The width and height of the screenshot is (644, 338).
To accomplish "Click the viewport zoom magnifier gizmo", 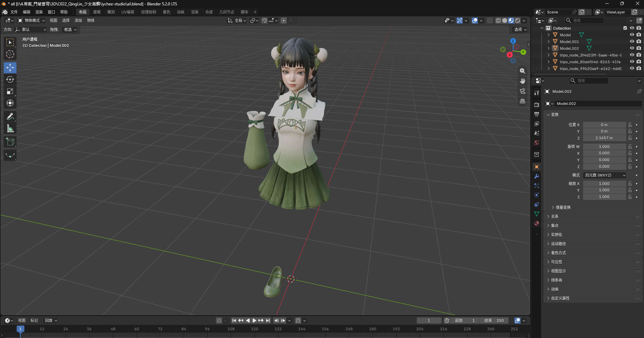I will pos(523,71).
